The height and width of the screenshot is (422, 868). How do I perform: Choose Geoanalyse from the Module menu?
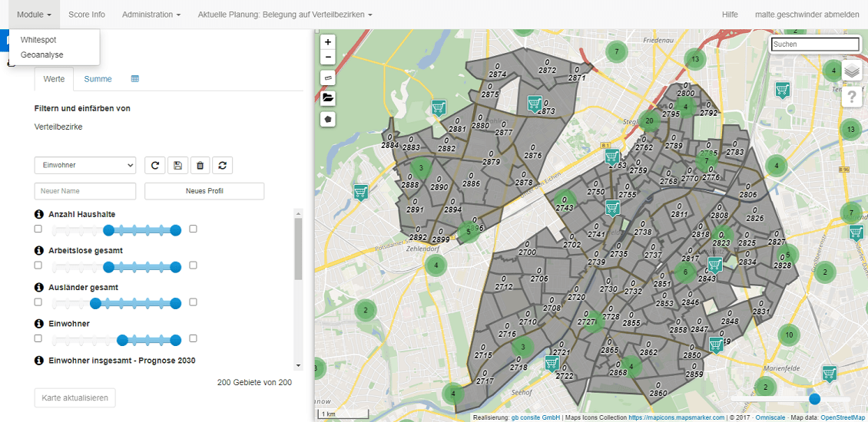(x=42, y=54)
